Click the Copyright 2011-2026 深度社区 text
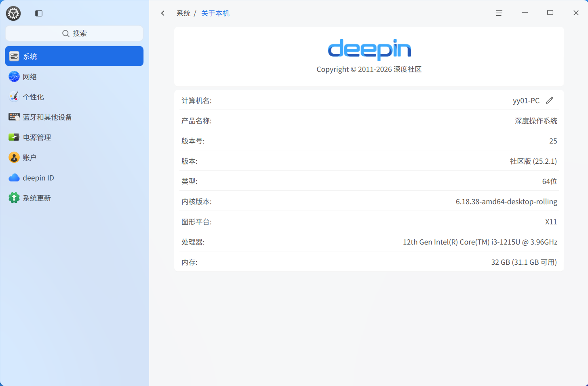The height and width of the screenshot is (386, 588). pos(369,70)
